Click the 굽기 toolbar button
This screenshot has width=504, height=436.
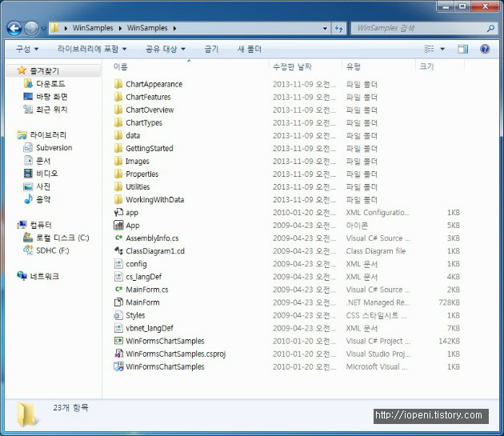[x=211, y=49]
